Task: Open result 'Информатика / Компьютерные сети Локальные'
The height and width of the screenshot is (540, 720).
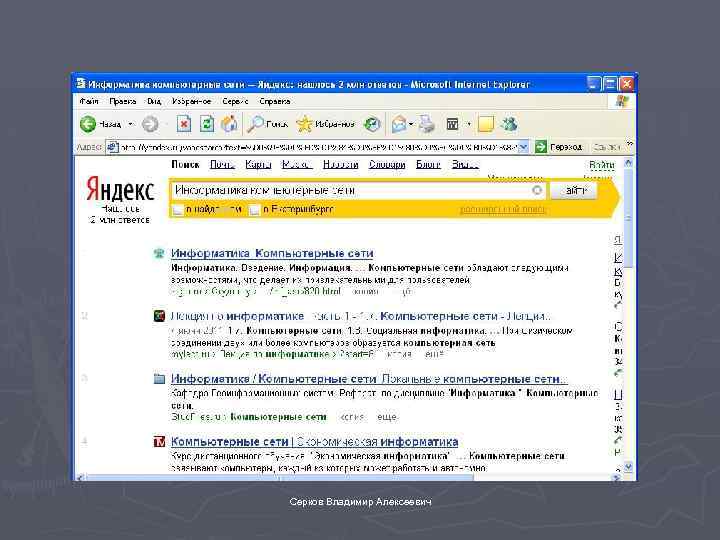Action: point(369,379)
